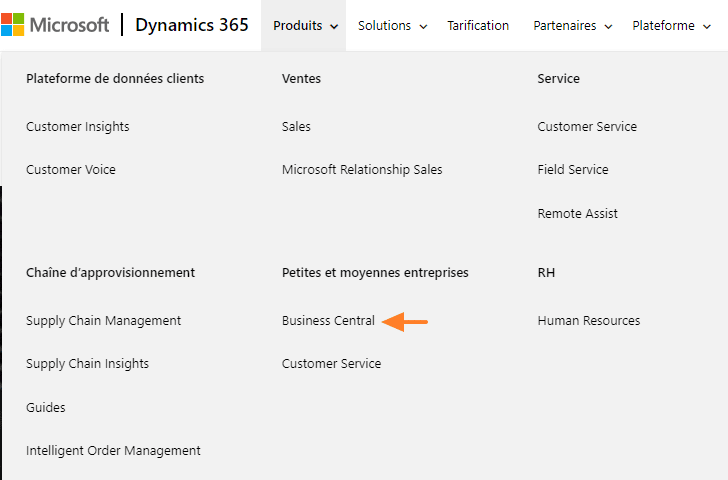This screenshot has width=728, height=480.
Task: Click the Produits chevron arrow
Action: pyautogui.click(x=334, y=27)
